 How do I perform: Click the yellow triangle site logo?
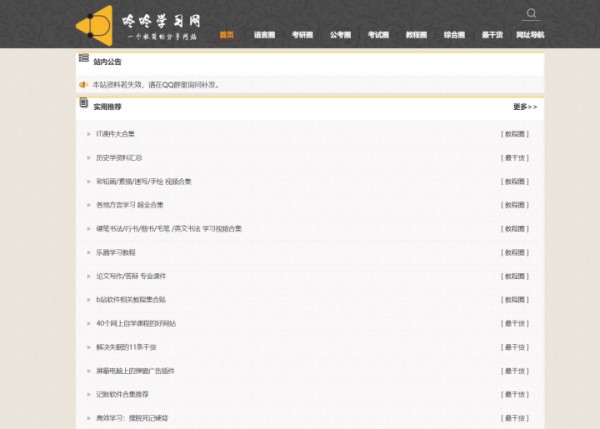pos(95,26)
